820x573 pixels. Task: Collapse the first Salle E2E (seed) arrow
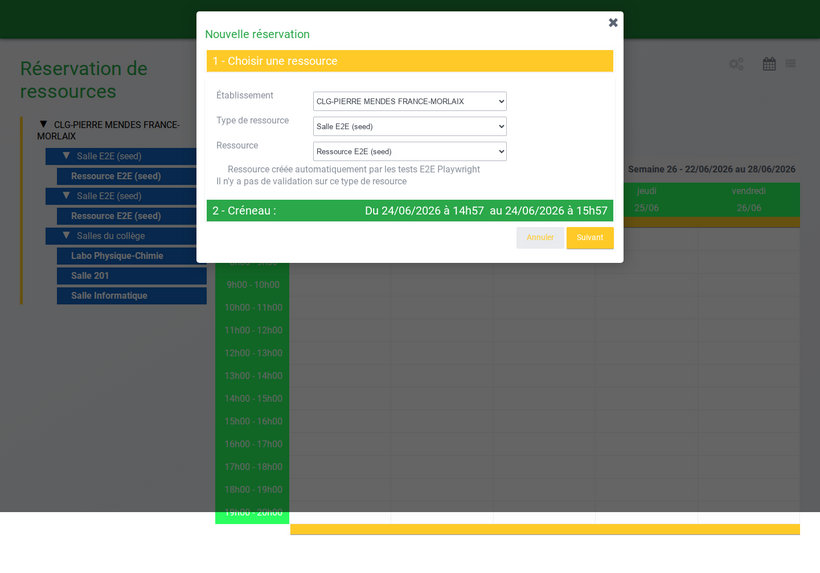point(66,155)
